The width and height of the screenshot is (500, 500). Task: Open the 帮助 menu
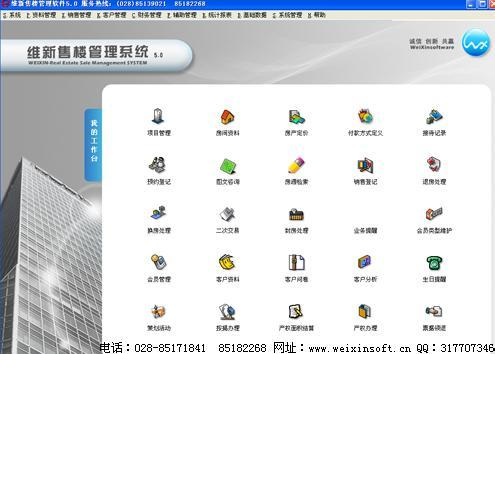(x=317, y=15)
